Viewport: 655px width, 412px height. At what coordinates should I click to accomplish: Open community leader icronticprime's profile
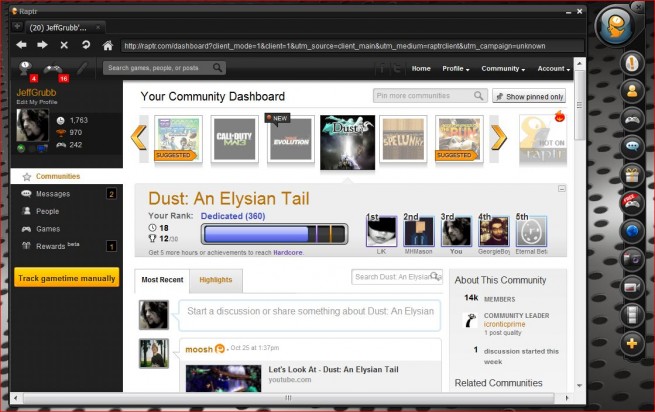tap(504, 324)
